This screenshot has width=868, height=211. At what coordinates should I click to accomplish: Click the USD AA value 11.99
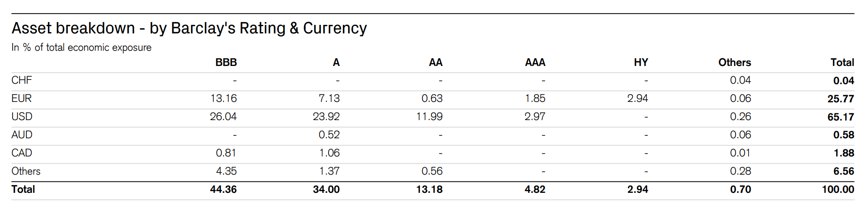point(429,117)
